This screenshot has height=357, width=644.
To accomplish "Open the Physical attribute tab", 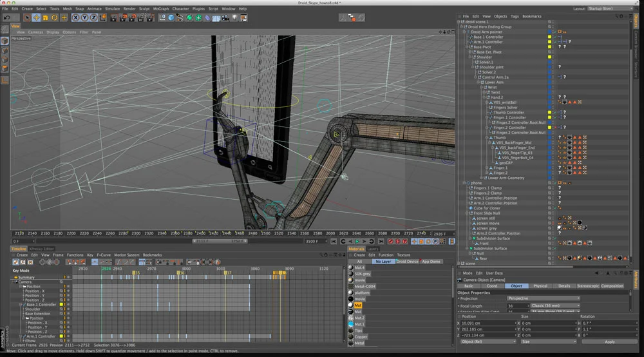I will tap(540, 286).
